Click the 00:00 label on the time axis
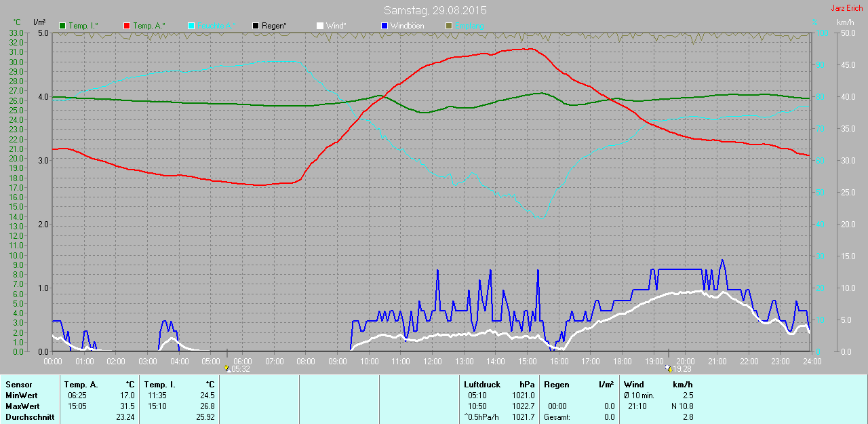Screen dimensions: 868x424 (53, 361)
